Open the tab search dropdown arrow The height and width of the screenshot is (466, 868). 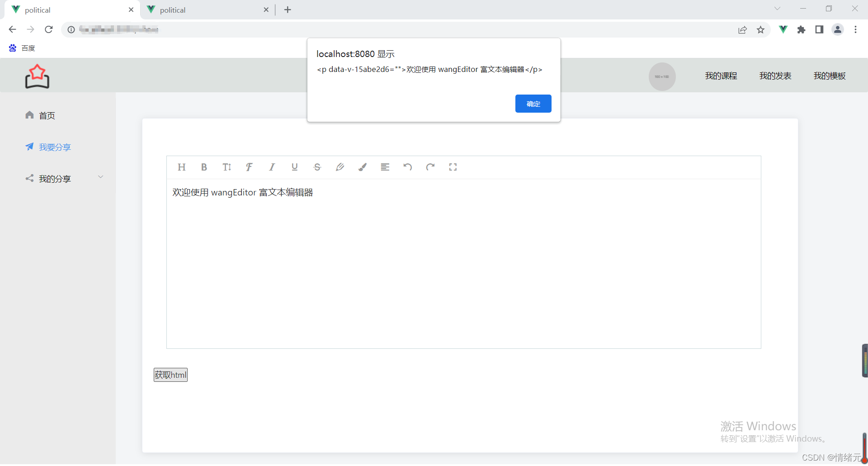[x=777, y=9]
